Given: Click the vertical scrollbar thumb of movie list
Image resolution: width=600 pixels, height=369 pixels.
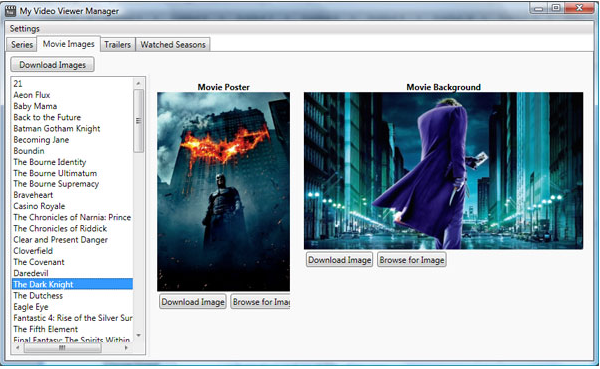Looking at the screenshot, I should click(139, 121).
